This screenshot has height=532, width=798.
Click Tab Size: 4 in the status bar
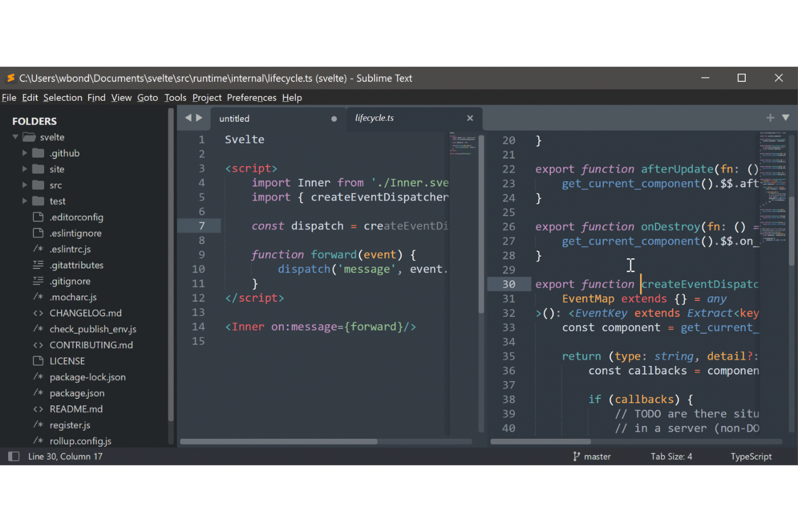(671, 456)
